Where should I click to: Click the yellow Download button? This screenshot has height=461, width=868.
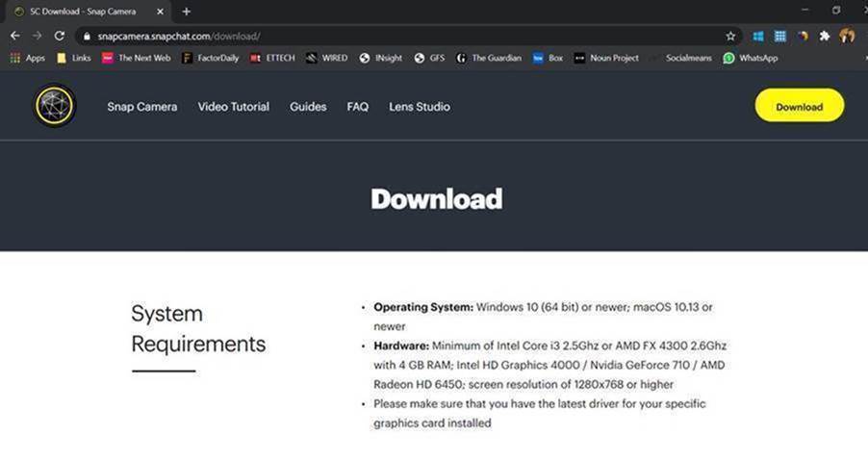[x=800, y=106]
